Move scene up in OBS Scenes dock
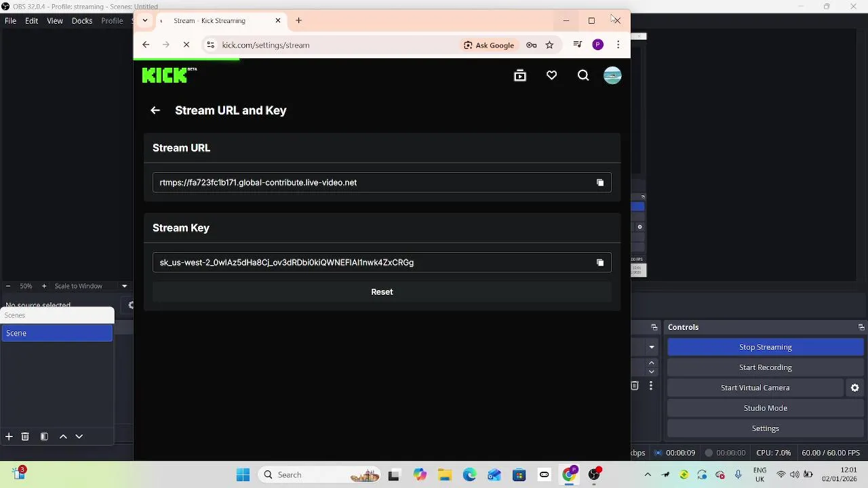The height and width of the screenshot is (488, 868). [x=63, y=436]
